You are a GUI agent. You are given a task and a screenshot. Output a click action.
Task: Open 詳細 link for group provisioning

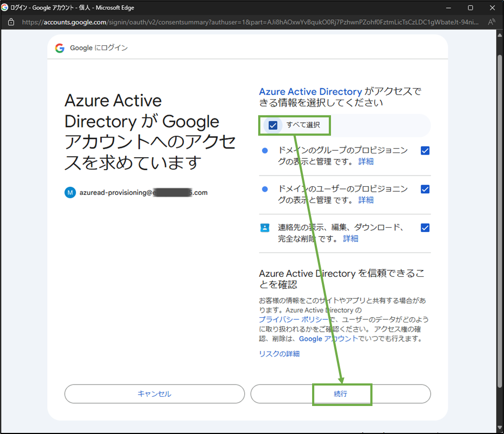[x=366, y=162]
